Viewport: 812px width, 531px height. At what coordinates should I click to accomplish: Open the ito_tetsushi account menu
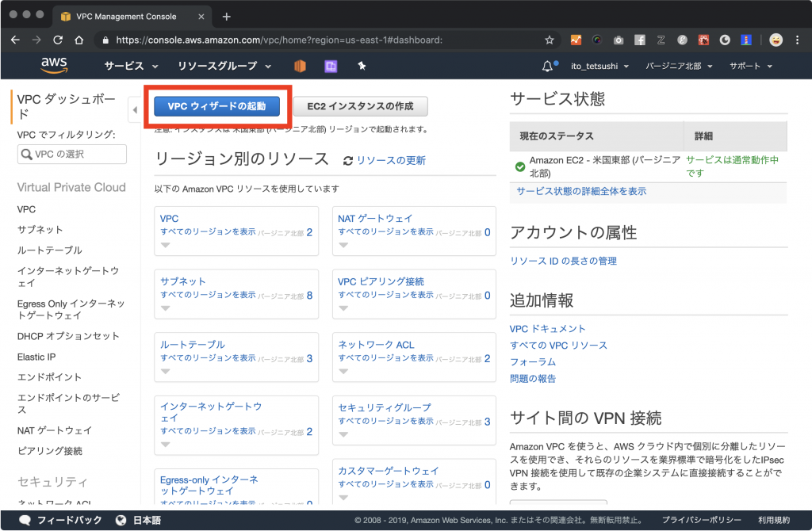tap(599, 67)
